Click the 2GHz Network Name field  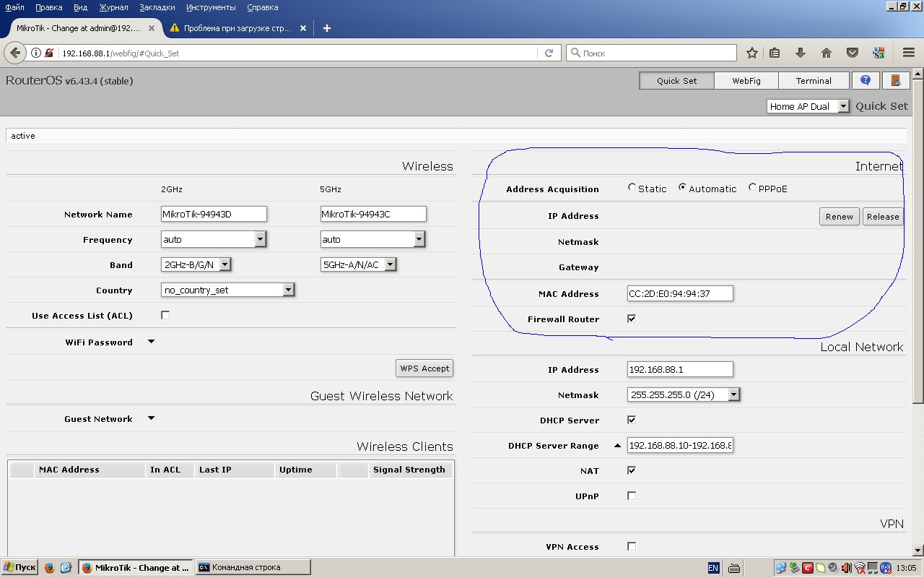click(x=214, y=214)
